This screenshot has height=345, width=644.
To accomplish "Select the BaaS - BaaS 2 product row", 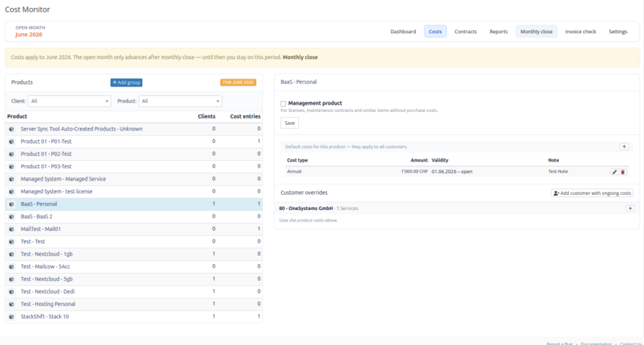I will click(134, 217).
